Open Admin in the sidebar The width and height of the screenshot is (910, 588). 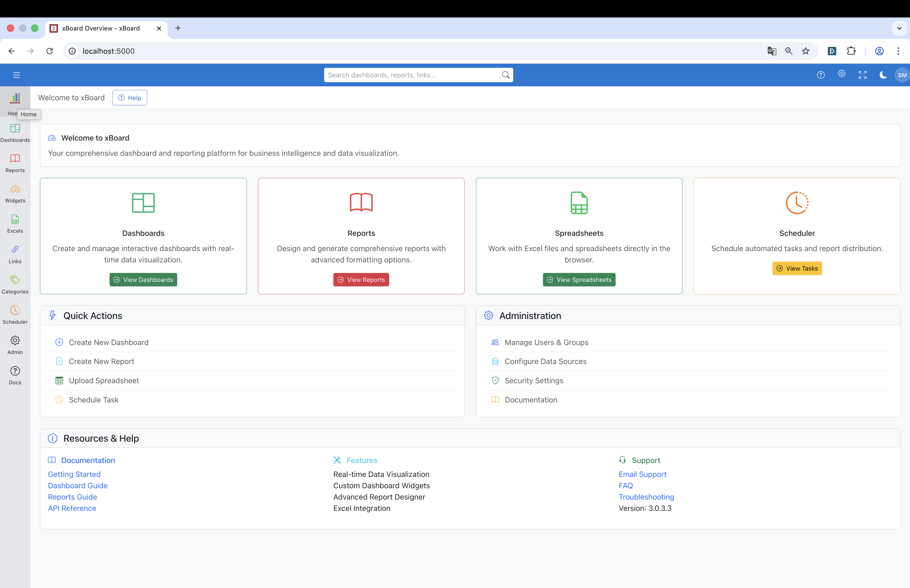(15, 345)
